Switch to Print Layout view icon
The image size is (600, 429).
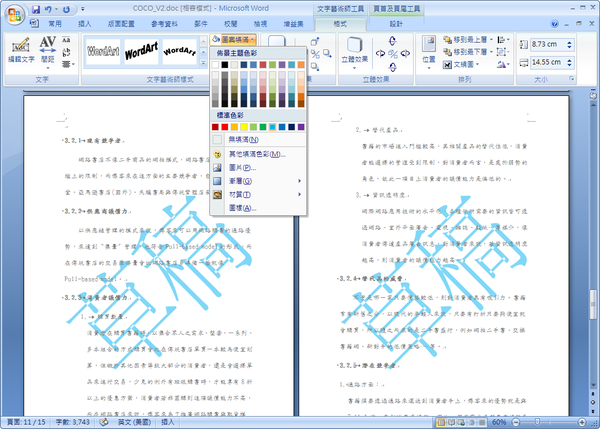point(441,422)
